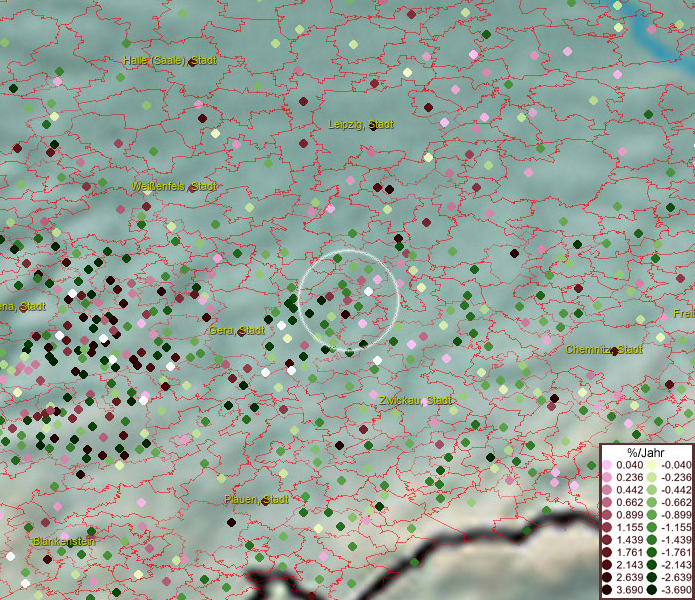Click the Zwickau, Stadt map label

click(x=415, y=401)
